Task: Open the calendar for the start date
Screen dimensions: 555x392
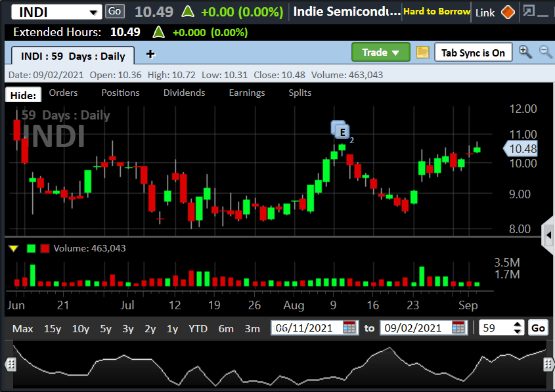Action: (x=347, y=327)
